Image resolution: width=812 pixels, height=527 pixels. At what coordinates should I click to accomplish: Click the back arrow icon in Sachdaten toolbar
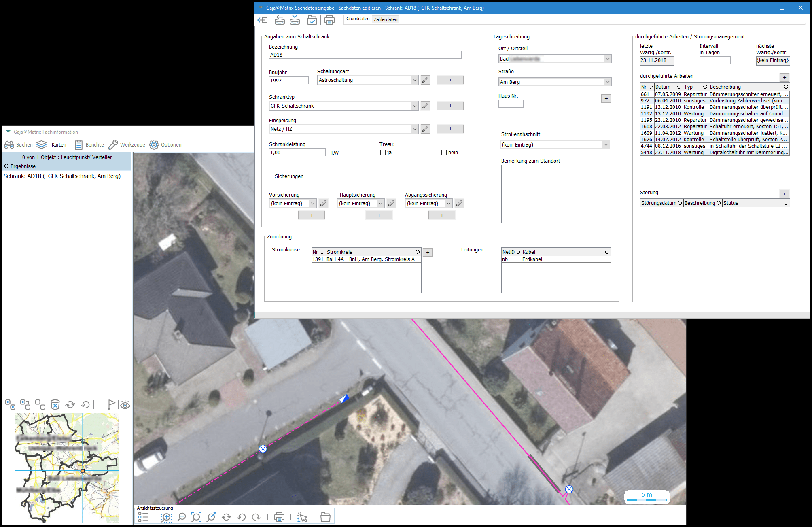(x=263, y=20)
